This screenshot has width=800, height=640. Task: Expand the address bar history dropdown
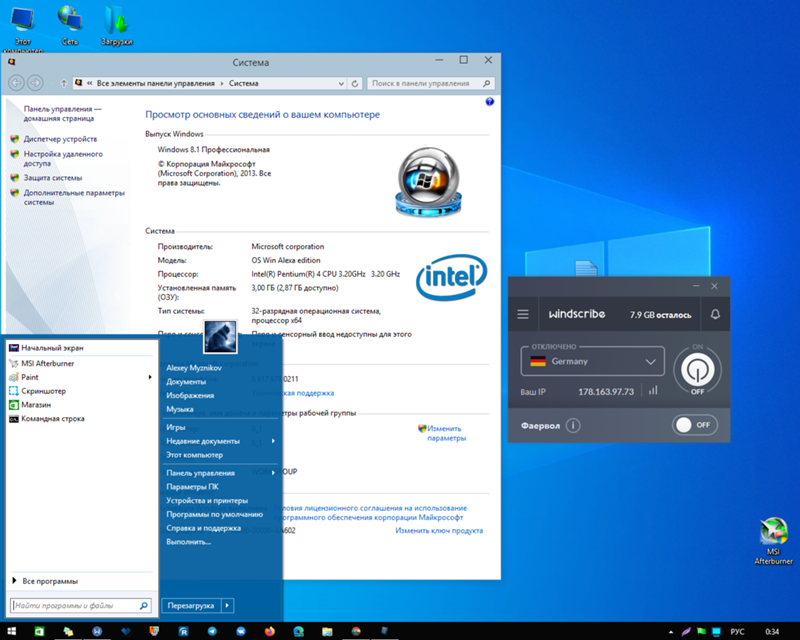coord(341,83)
